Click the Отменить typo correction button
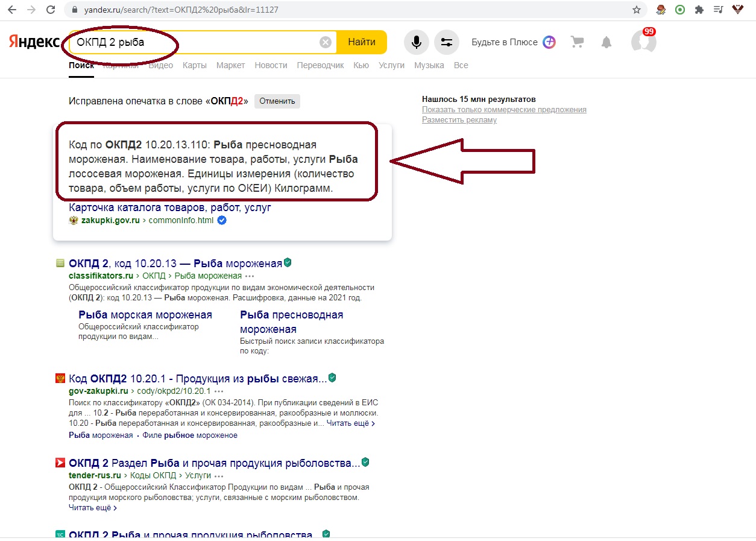This screenshot has height=541, width=756. click(277, 101)
